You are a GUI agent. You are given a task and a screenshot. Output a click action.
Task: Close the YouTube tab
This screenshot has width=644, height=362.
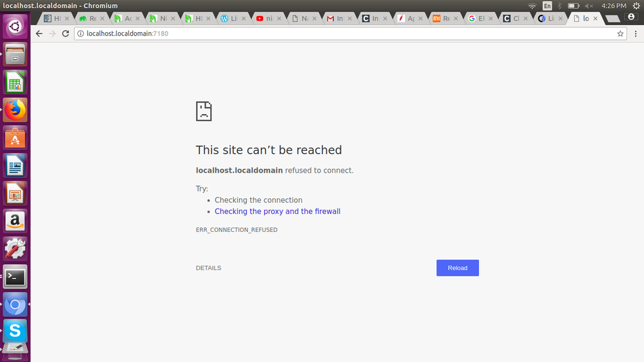click(279, 19)
